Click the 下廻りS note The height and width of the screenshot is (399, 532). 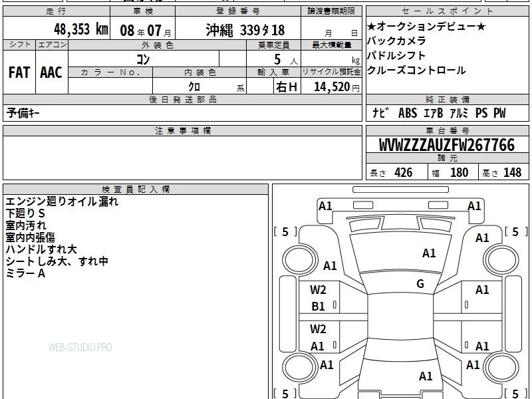(25, 213)
